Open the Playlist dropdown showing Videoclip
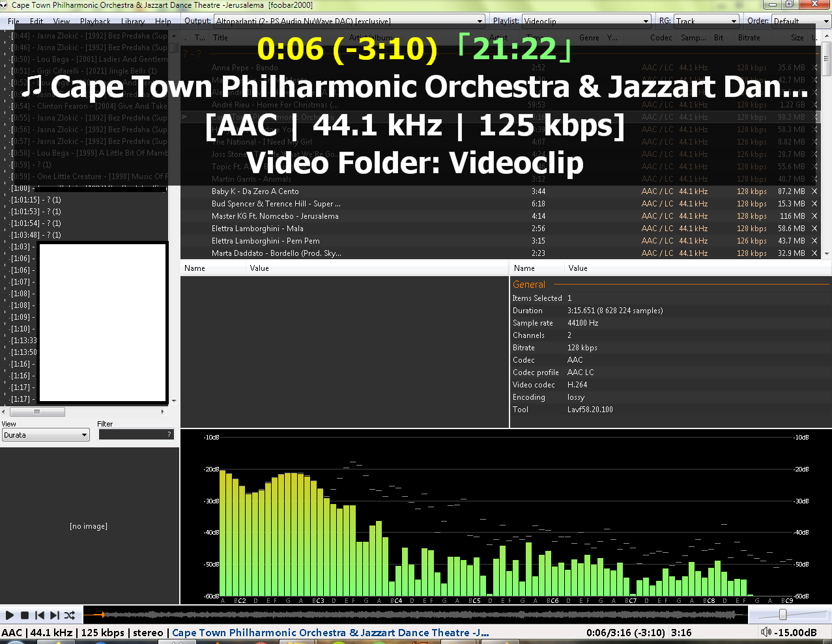This screenshot has width=832, height=644. click(587, 21)
